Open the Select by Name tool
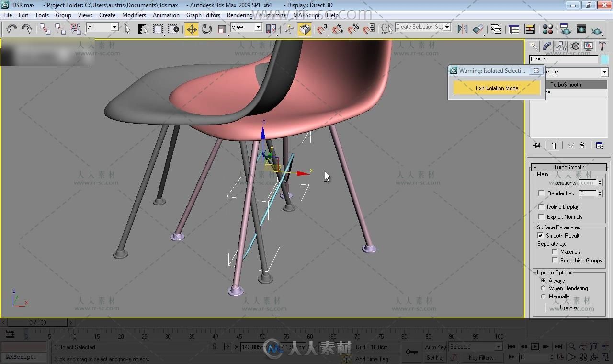 (143, 29)
